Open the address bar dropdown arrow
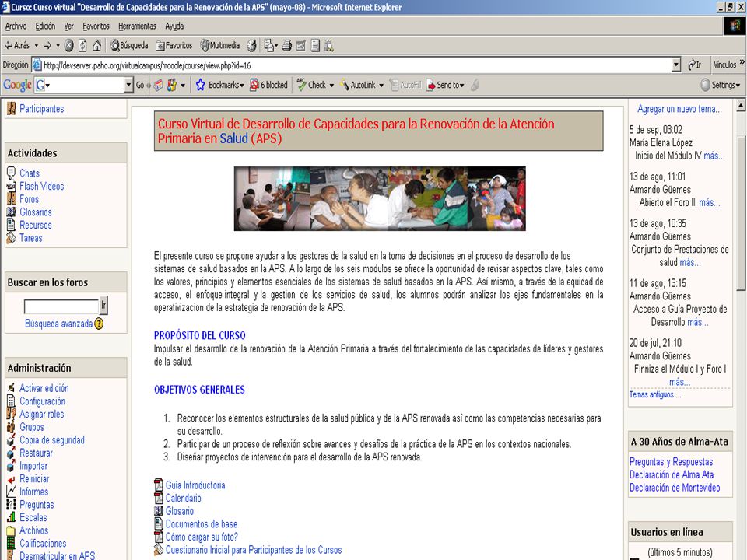Screen dimensions: 747x560 [x=676, y=65]
